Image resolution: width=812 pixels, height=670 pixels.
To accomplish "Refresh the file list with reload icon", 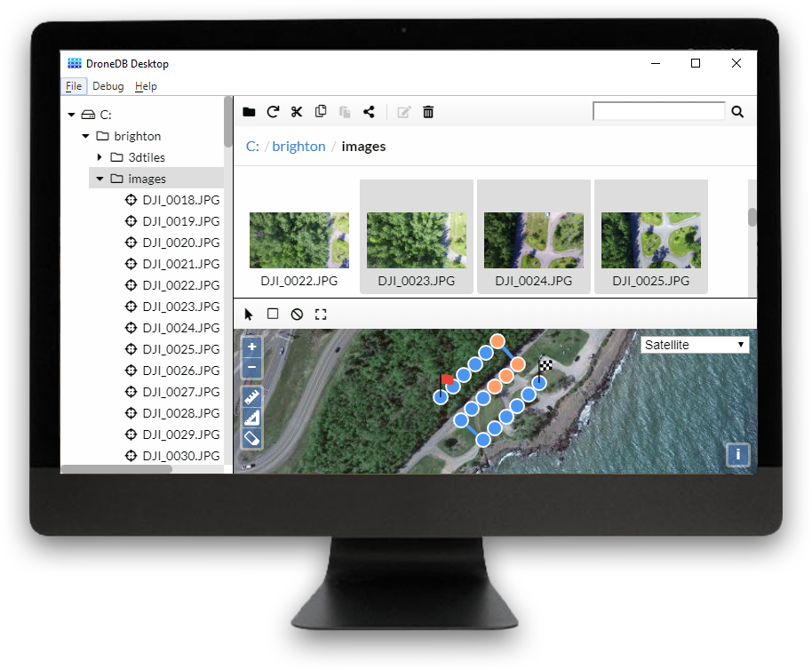I will (x=273, y=112).
